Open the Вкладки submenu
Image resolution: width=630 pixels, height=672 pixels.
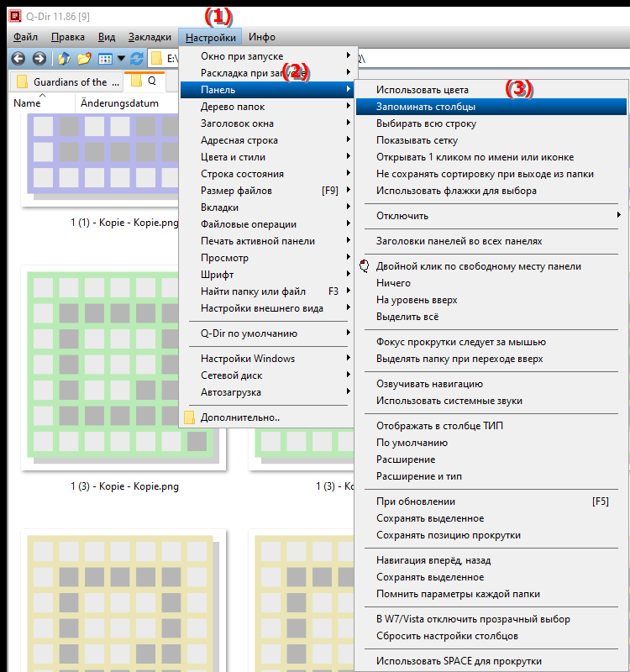266,207
